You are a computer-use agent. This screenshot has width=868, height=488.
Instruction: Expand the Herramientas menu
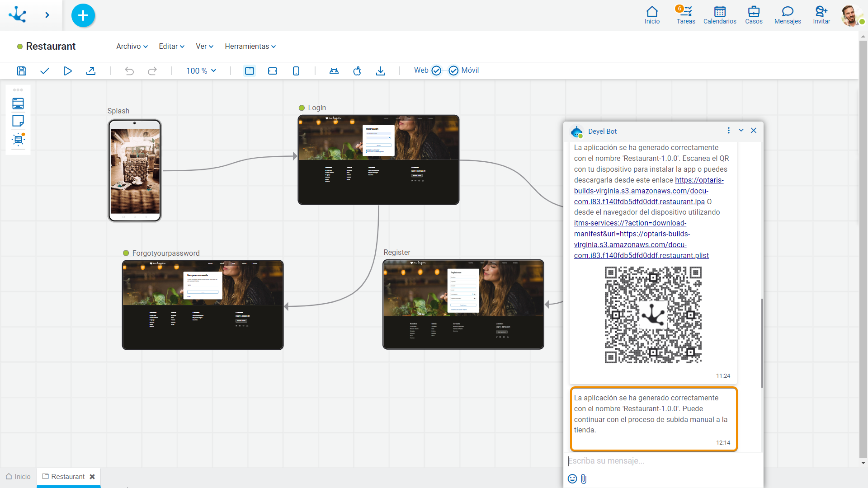coord(250,47)
